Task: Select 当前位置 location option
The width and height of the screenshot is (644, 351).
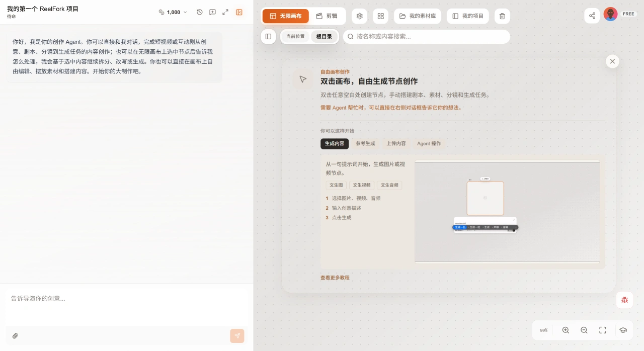Action: click(x=295, y=37)
